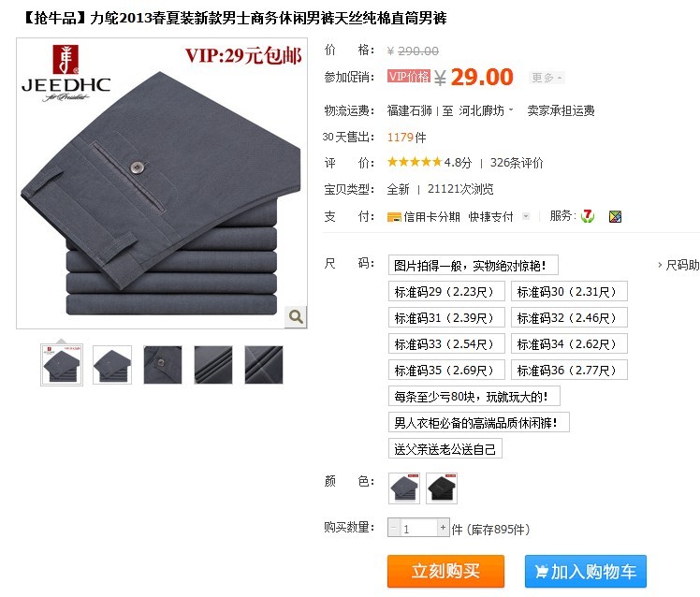Click the 立刻购买 buy now button
The image size is (700, 597).
click(445, 571)
